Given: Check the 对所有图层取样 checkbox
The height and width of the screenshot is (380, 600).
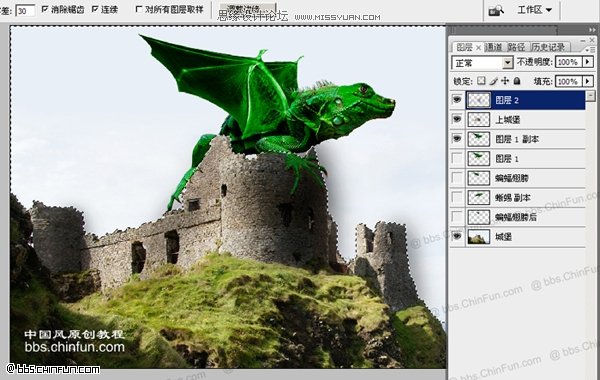Looking at the screenshot, I should 139,9.
